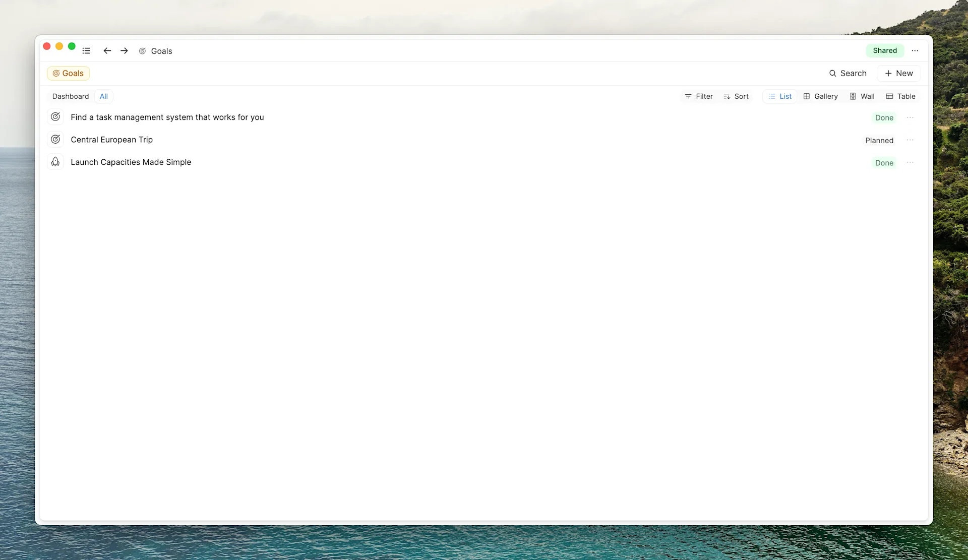The width and height of the screenshot is (968, 560).
Task: Click the green Shared button
Action: [x=884, y=51]
